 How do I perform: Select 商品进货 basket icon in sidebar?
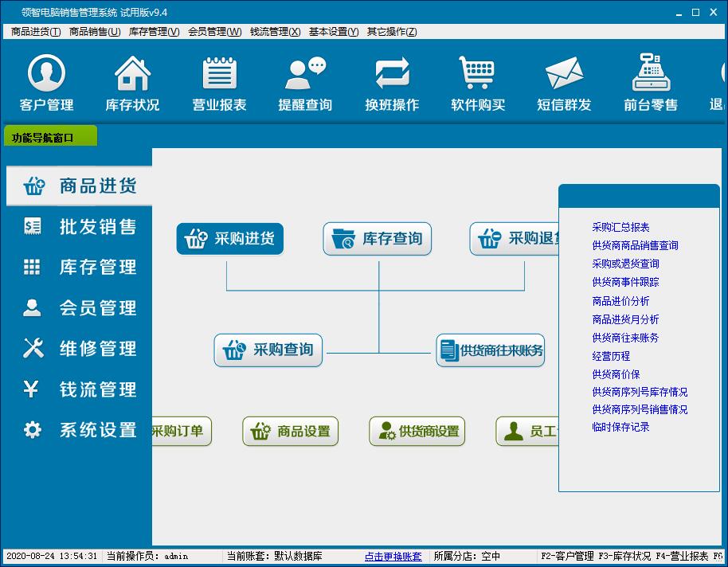tap(34, 186)
